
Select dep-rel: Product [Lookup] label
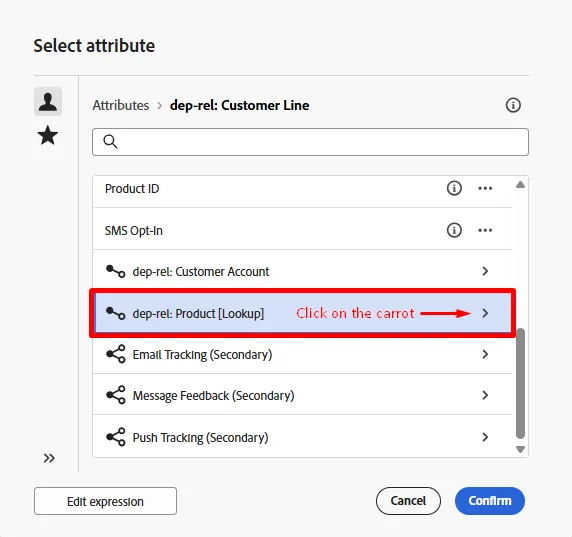[198, 314]
